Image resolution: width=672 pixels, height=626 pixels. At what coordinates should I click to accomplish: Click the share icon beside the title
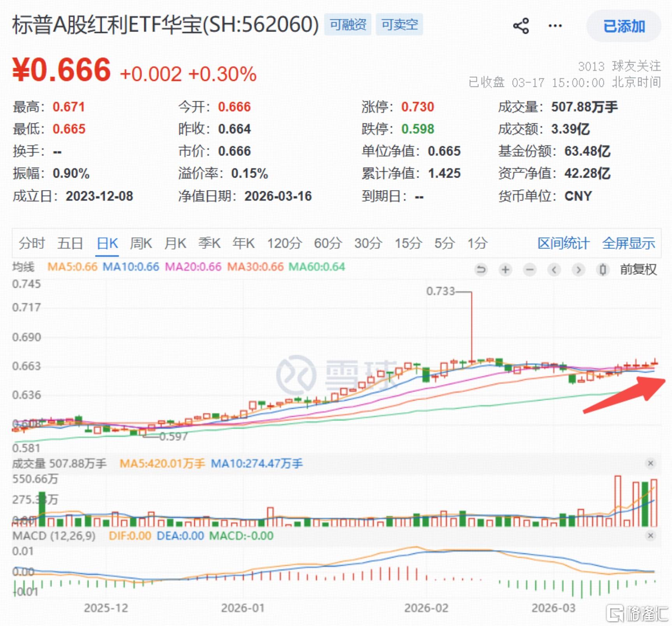(x=521, y=26)
